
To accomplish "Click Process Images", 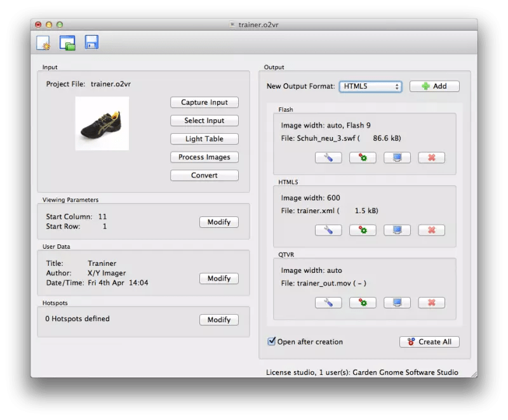I will pos(204,157).
